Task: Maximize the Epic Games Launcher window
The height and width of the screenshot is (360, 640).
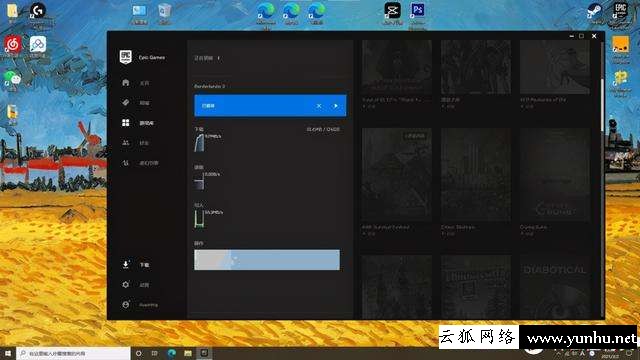Action: coord(582,36)
